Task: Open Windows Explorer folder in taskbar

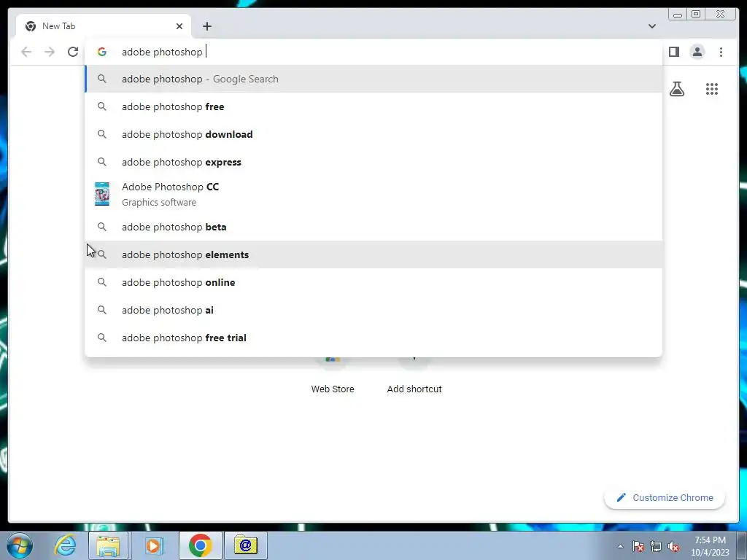Action: (108, 545)
